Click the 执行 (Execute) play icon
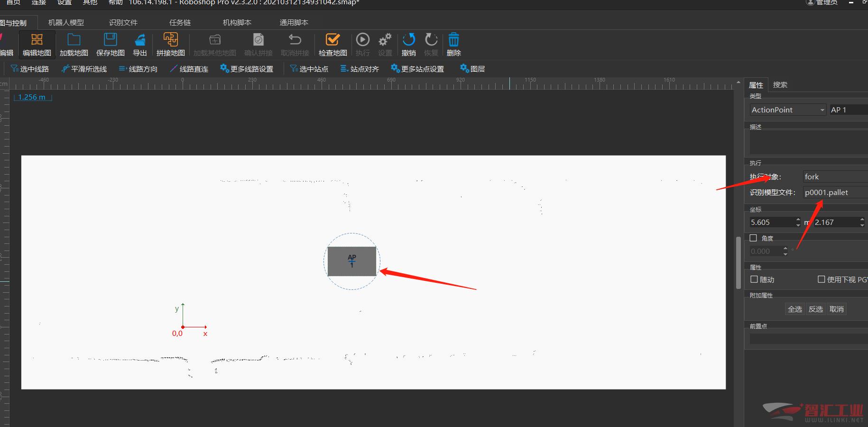This screenshot has width=868, height=427. click(x=363, y=39)
